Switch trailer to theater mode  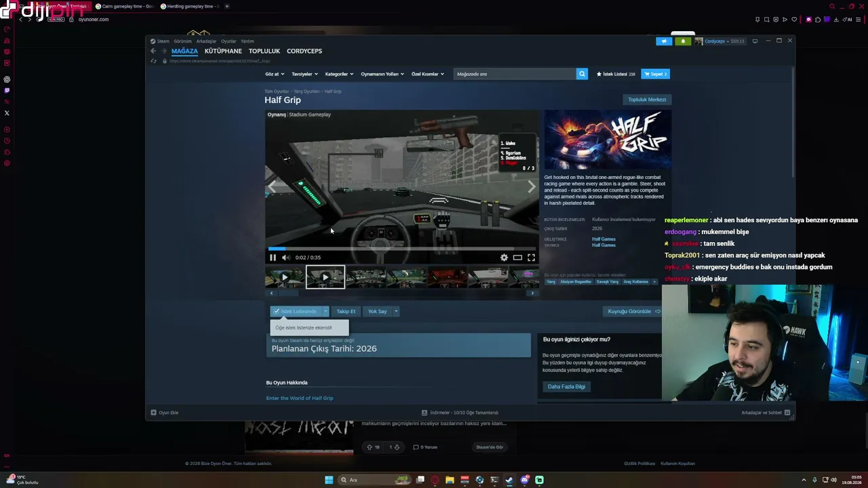517,258
